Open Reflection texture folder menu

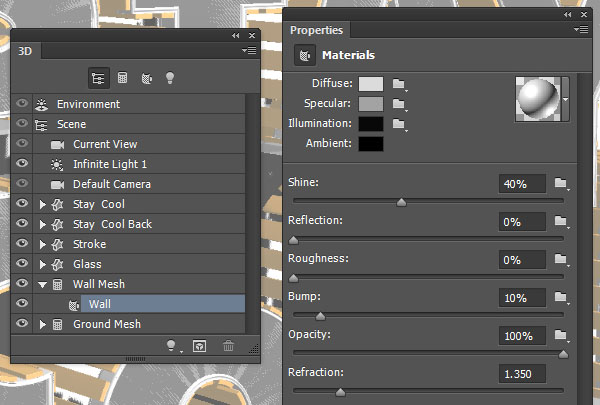point(561,221)
